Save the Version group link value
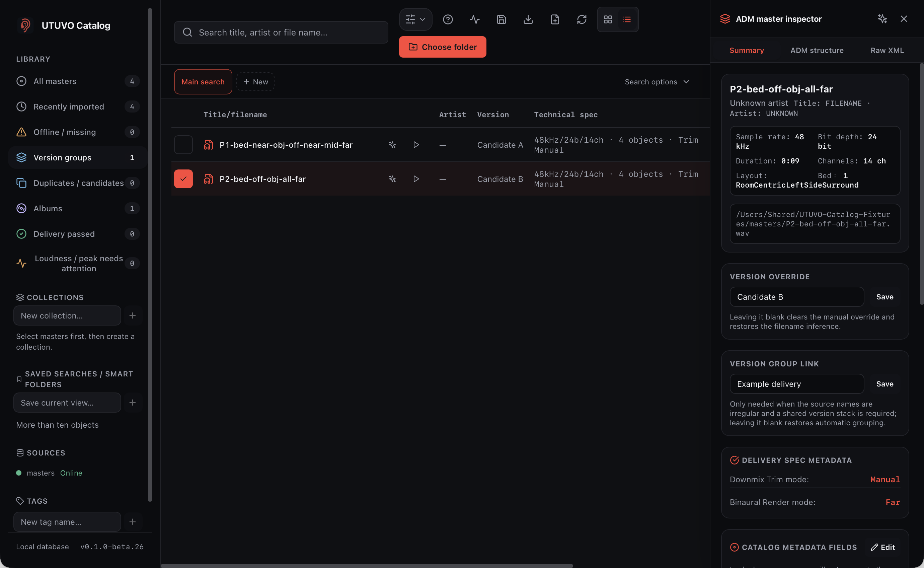The height and width of the screenshot is (568, 924). [884, 384]
